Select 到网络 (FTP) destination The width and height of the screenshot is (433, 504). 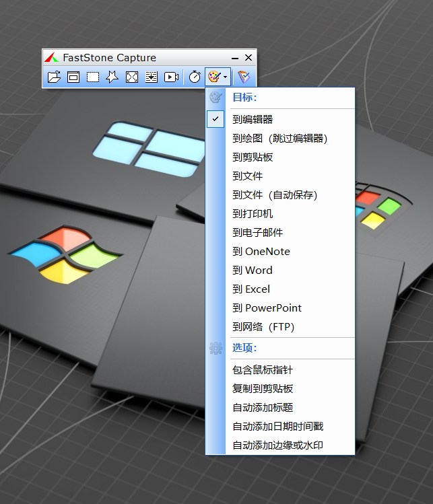tap(280, 327)
